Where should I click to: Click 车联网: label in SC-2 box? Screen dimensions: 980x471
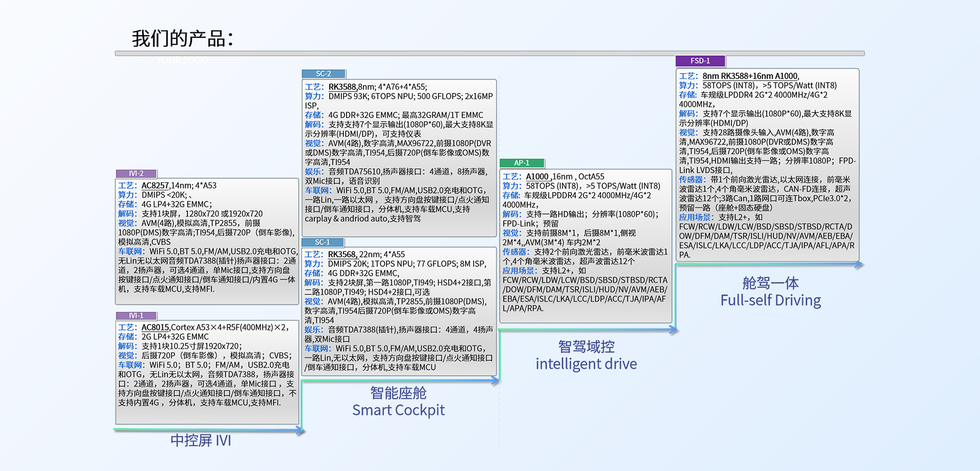[318, 191]
